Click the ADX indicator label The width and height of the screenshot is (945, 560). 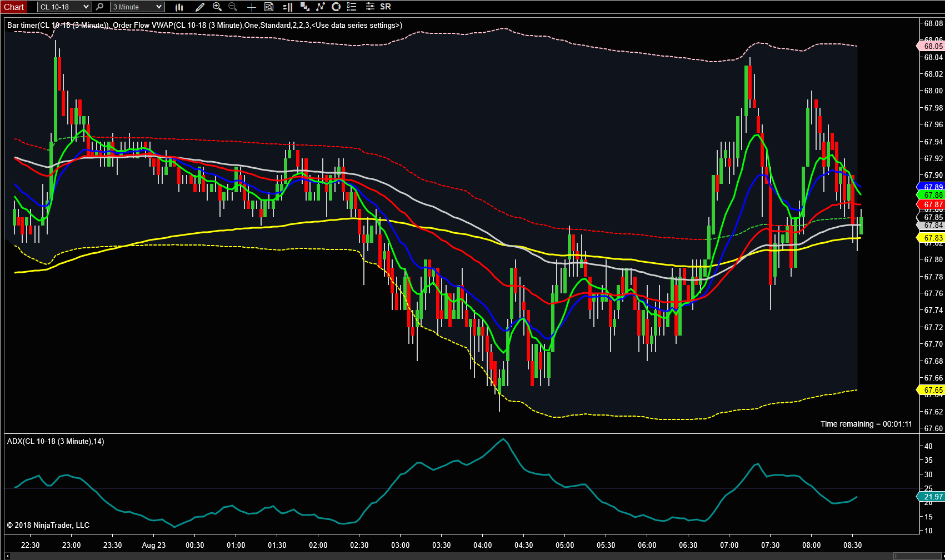pos(56,441)
